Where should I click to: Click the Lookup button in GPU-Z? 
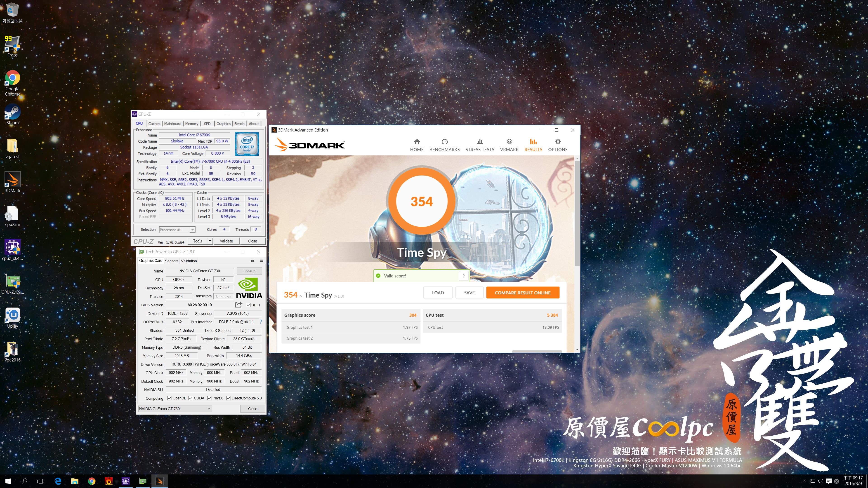249,271
